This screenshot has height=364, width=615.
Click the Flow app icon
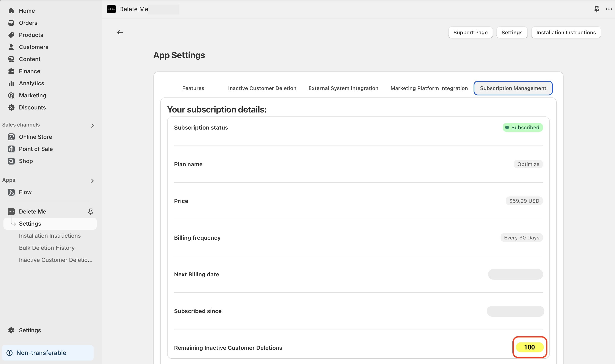(11, 192)
